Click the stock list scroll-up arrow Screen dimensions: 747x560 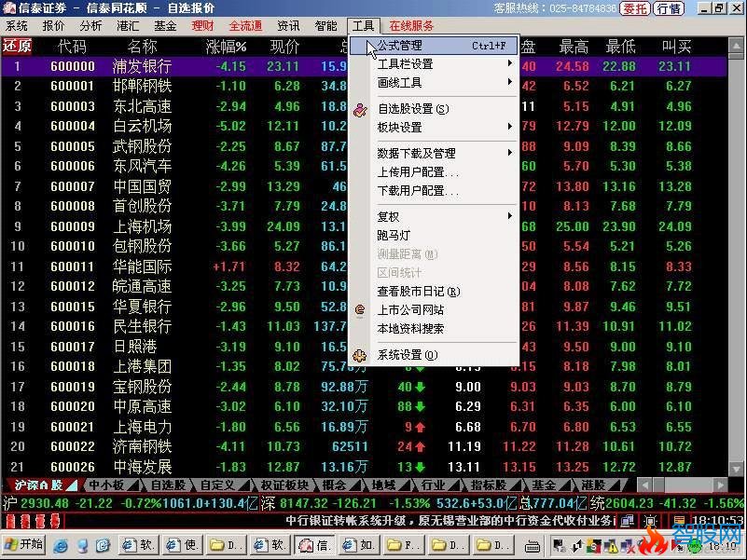[738, 46]
